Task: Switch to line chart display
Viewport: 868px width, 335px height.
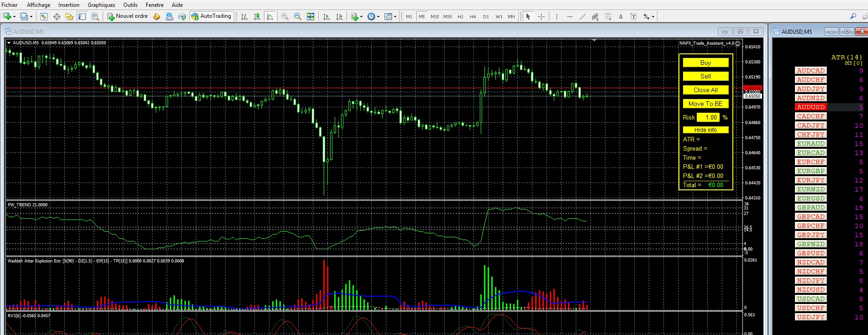Action: click(x=270, y=16)
